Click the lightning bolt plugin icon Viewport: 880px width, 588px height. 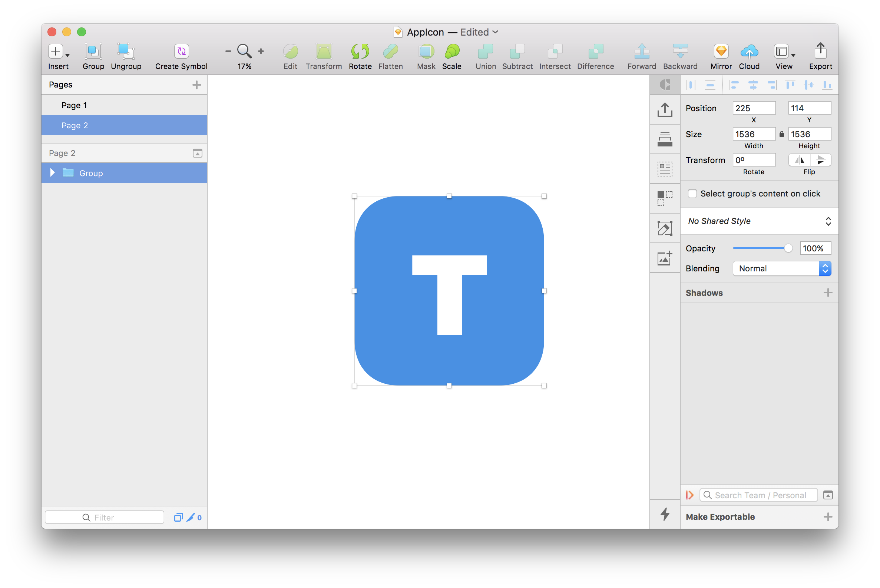664,514
